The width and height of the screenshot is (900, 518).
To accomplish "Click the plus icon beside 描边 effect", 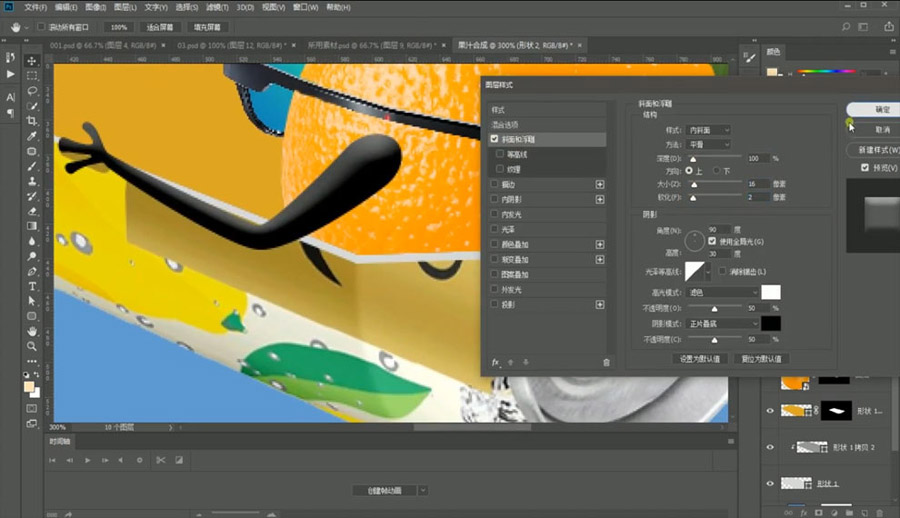I will 600,184.
